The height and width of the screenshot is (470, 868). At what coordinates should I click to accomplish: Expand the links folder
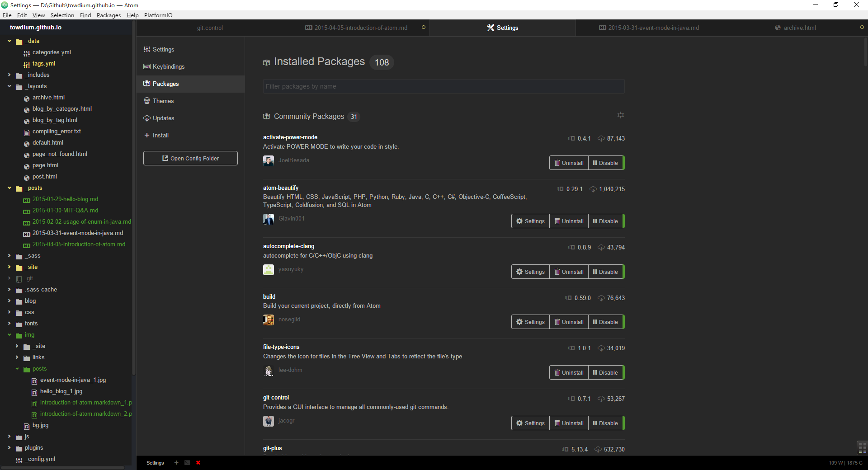17,357
